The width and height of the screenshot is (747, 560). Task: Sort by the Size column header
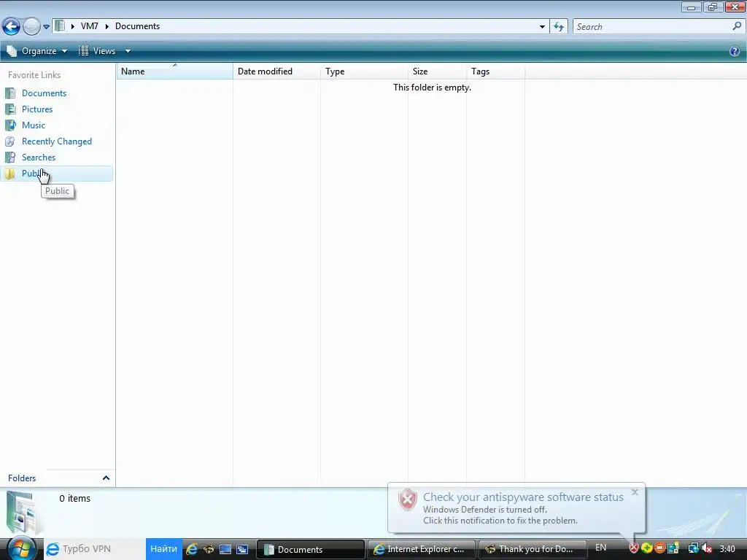point(438,71)
